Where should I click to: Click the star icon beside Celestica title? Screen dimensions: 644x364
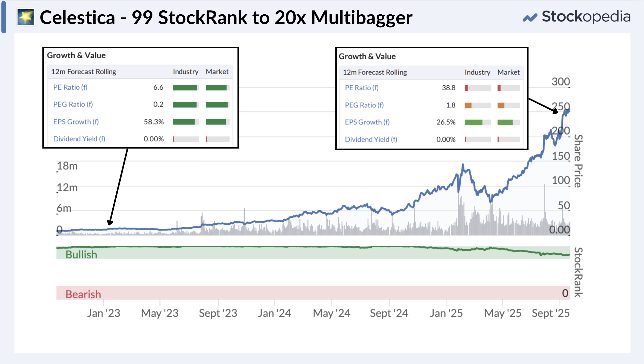[25, 17]
